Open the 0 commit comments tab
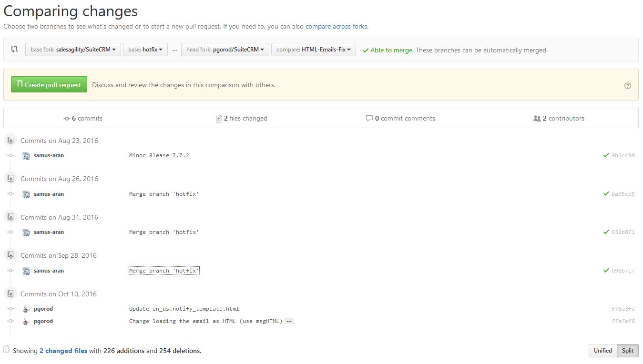 [400, 119]
